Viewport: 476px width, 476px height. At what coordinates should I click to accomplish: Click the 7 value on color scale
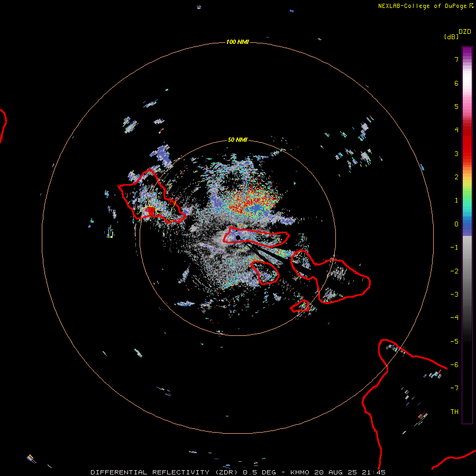click(x=456, y=59)
